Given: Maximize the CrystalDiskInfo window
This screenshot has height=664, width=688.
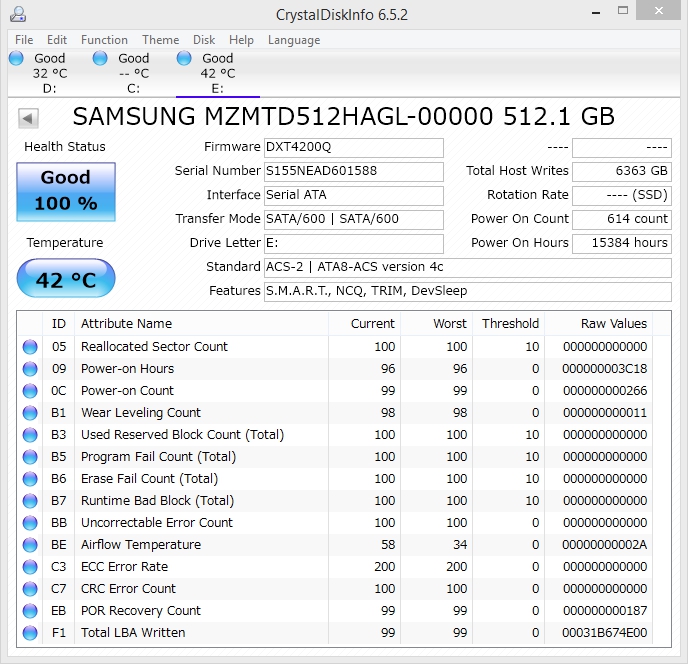Looking at the screenshot, I should coord(623,11).
